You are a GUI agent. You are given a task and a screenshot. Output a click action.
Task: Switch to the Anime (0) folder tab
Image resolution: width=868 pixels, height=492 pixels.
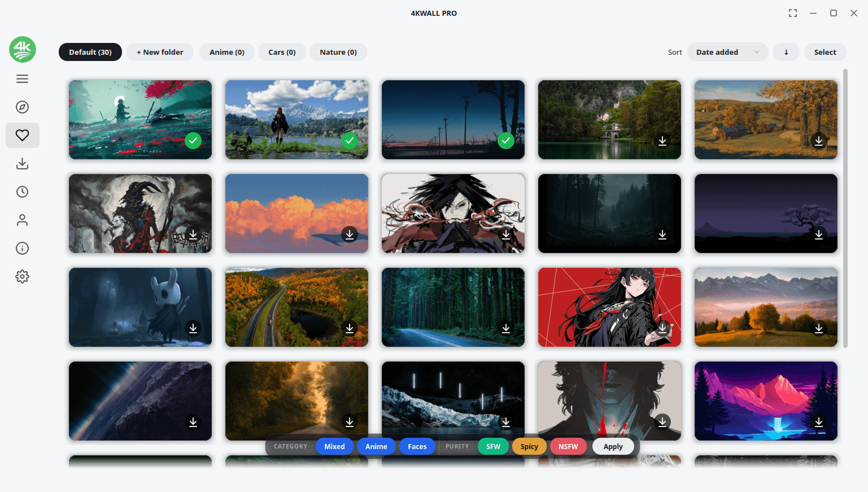[227, 52]
